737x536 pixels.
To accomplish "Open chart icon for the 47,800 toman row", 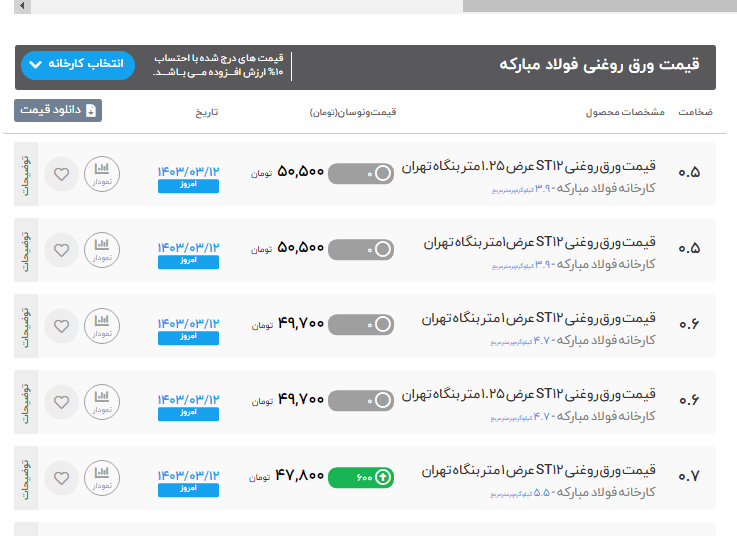I will (x=101, y=477).
